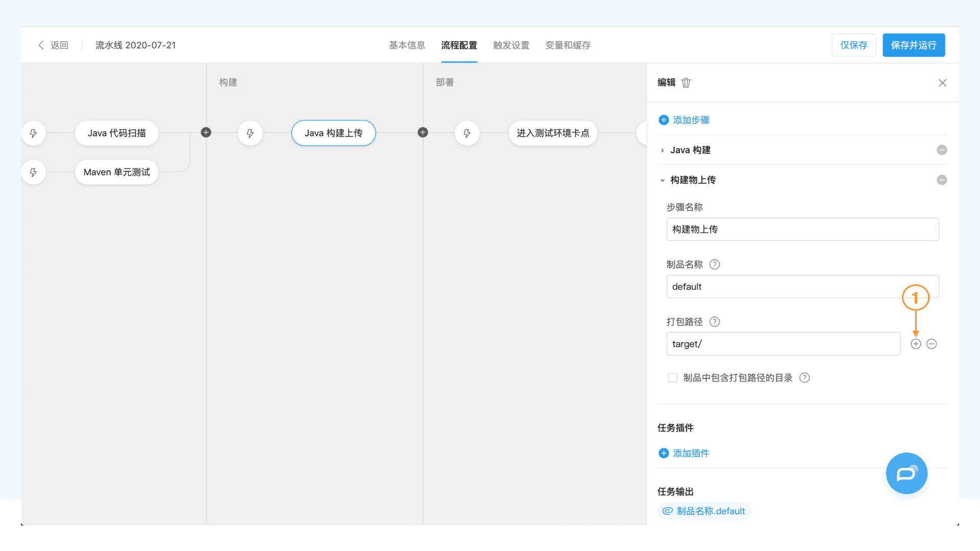The image size is (980, 551).
Task: Expand the Java 构建 step
Action: point(663,150)
